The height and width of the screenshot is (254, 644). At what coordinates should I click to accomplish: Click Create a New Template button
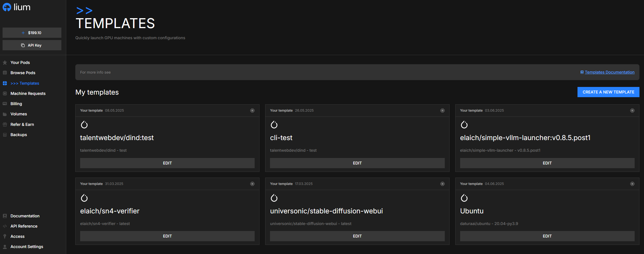pyautogui.click(x=608, y=92)
